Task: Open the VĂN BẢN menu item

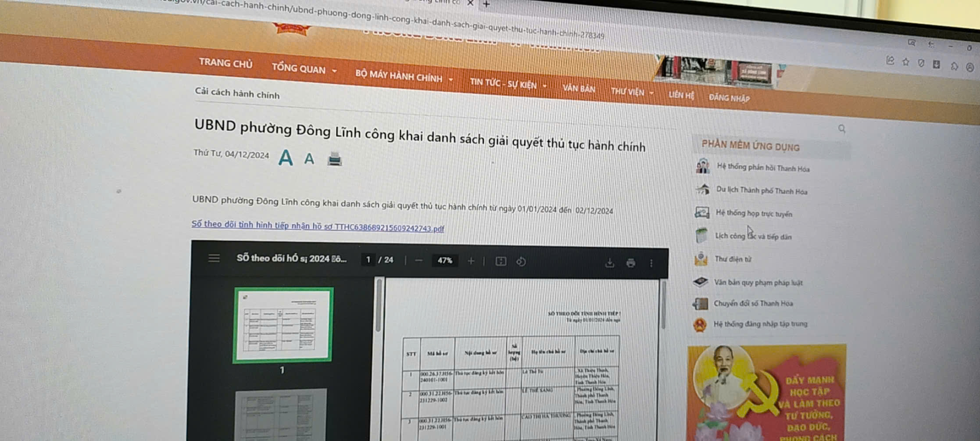Action: click(579, 89)
